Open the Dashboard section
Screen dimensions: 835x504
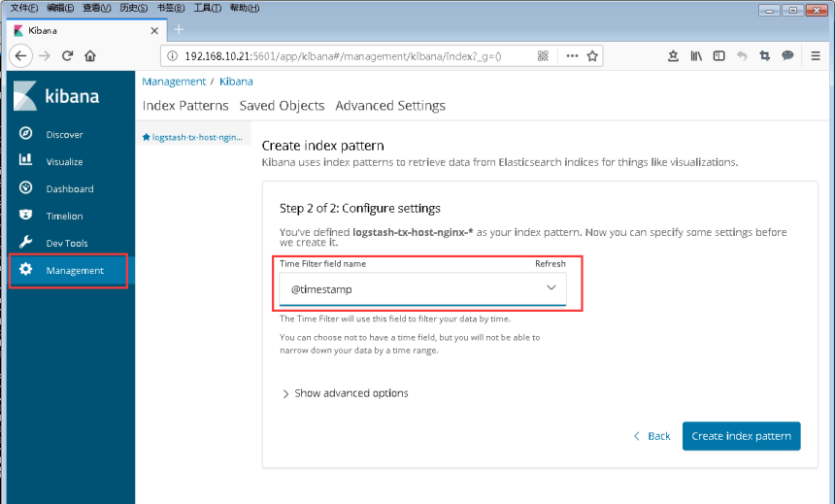pos(69,189)
